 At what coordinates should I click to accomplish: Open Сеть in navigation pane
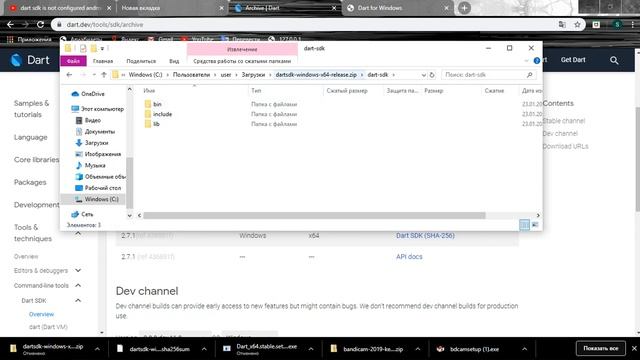[x=82, y=214]
